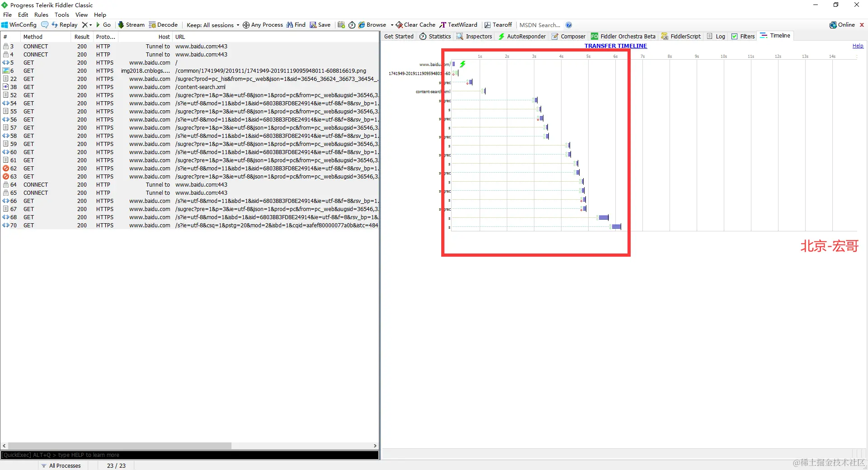The height and width of the screenshot is (470, 868).
Task: Select session 22 document icon
Action: pos(6,79)
